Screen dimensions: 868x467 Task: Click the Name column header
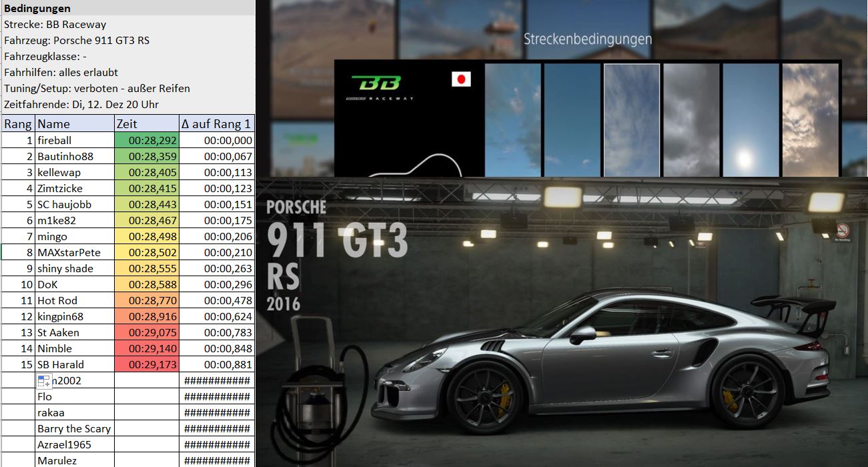point(75,124)
